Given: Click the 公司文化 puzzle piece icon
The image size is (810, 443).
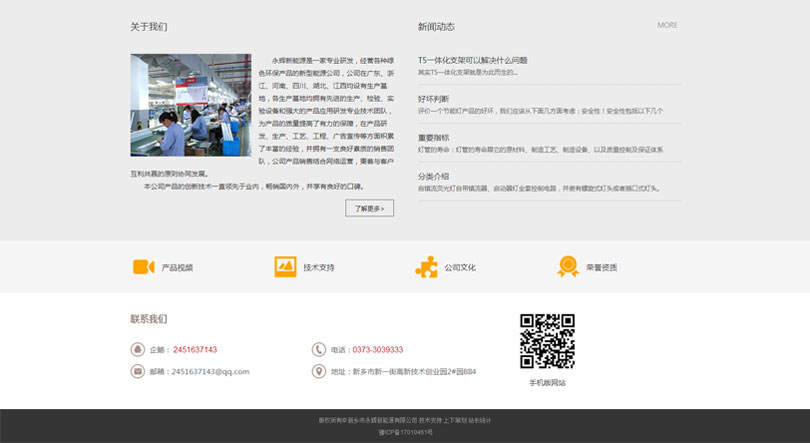Looking at the screenshot, I should pos(426,267).
